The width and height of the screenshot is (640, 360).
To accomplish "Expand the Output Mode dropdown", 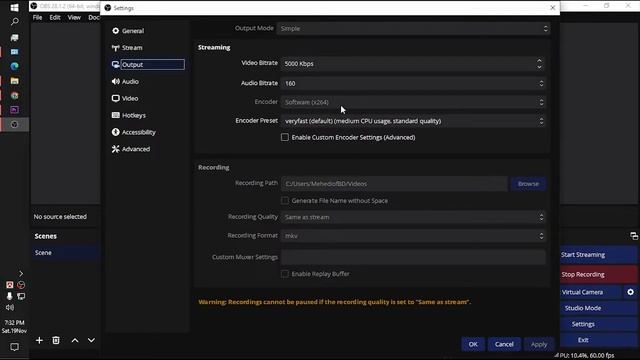I will coord(413,29).
